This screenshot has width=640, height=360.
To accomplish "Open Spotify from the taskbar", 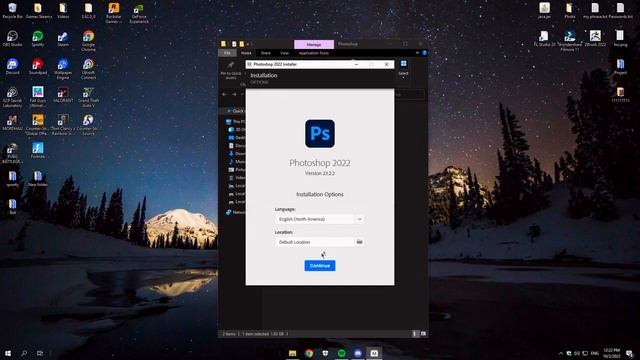I will click(x=342, y=353).
